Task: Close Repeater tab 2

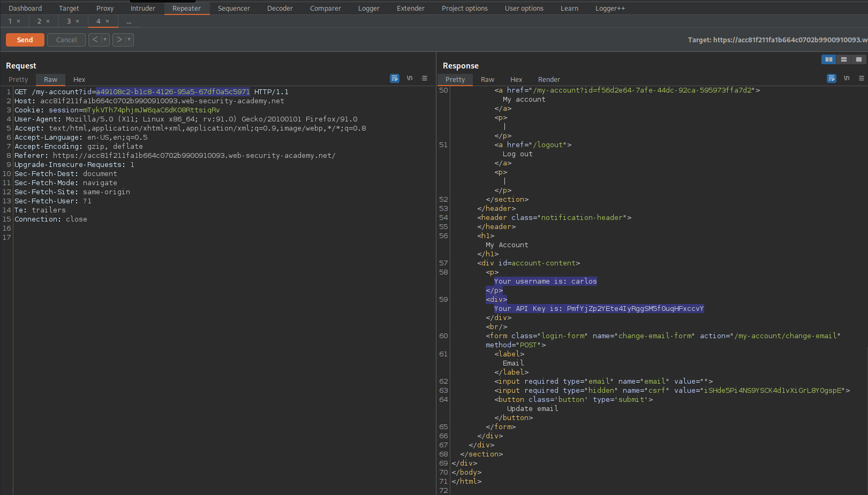Action: click(48, 21)
